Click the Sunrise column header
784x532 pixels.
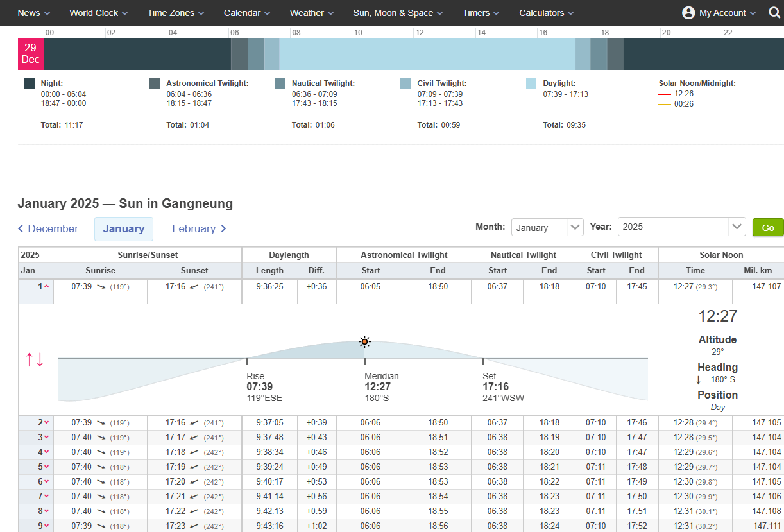pos(101,271)
